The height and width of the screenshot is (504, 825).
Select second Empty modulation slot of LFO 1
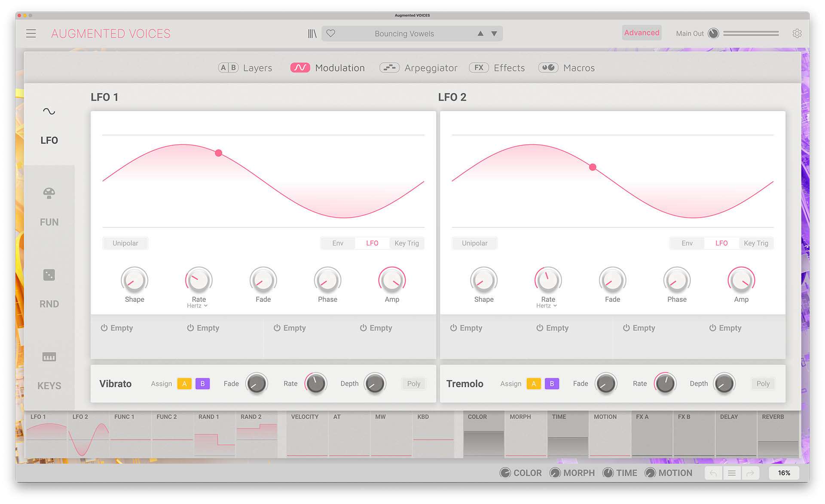point(203,328)
